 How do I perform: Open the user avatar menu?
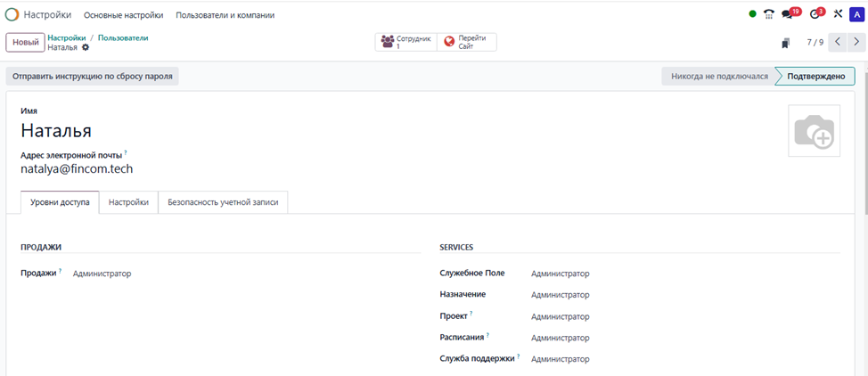tap(856, 14)
